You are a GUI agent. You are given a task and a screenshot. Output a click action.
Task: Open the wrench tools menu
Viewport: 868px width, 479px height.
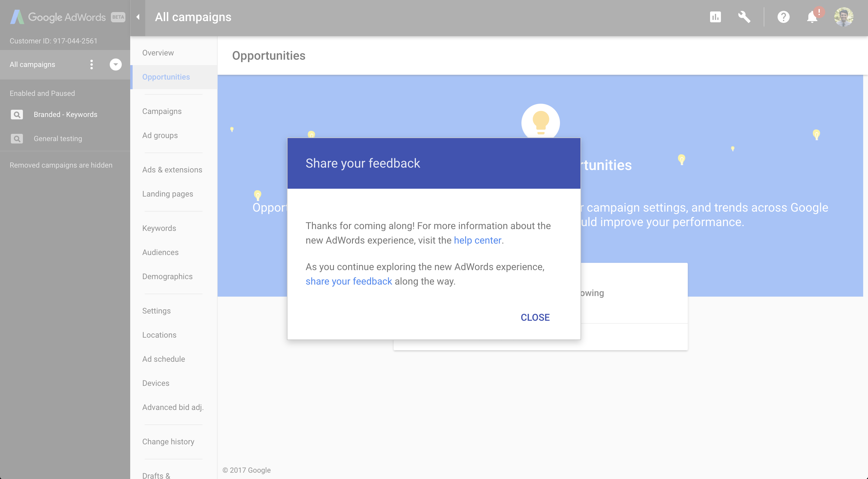pos(744,17)
